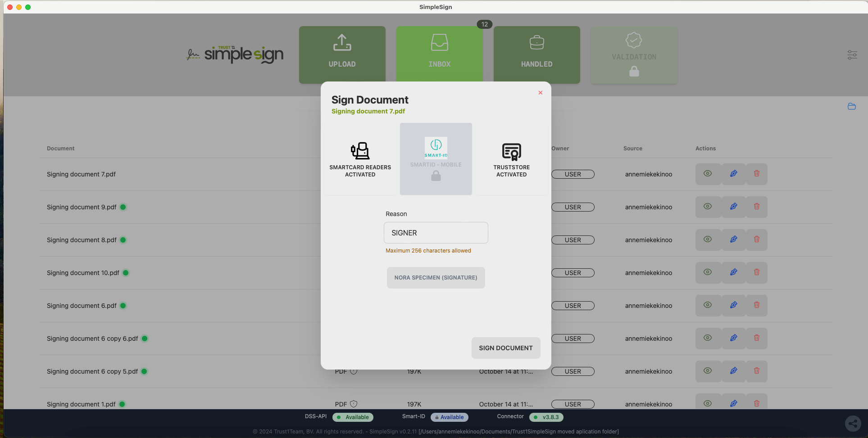Viewport: 868px width, 438px height.
Task: Open the folder icon at top right
Action: coord(851,107)
